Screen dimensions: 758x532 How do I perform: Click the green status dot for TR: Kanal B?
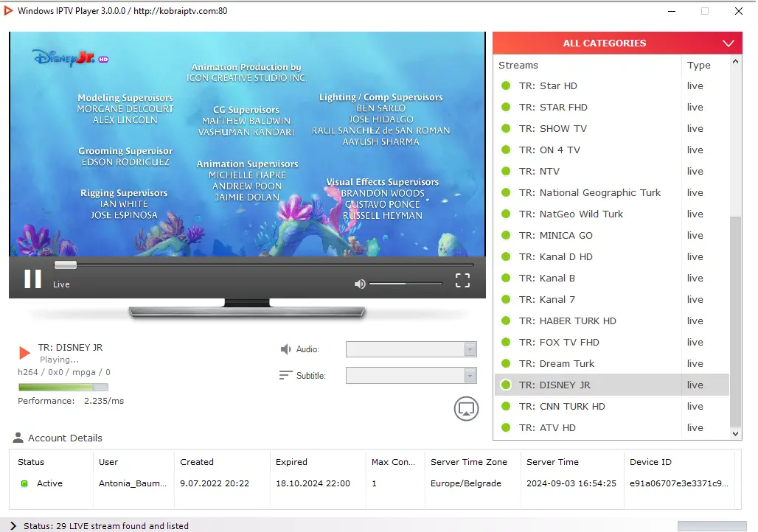506,279
